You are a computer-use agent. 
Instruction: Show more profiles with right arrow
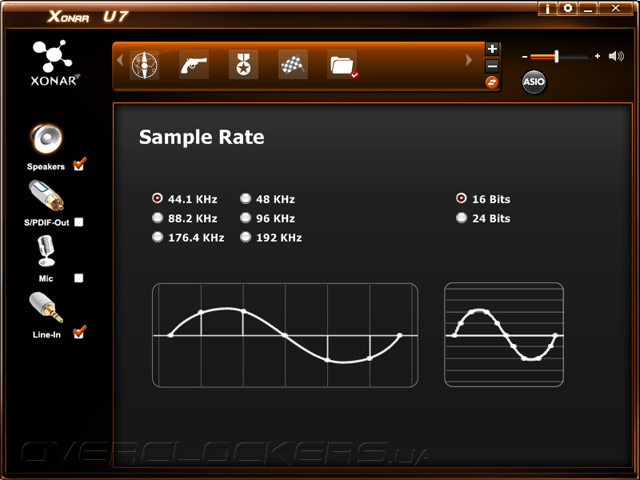pos(469,60)
